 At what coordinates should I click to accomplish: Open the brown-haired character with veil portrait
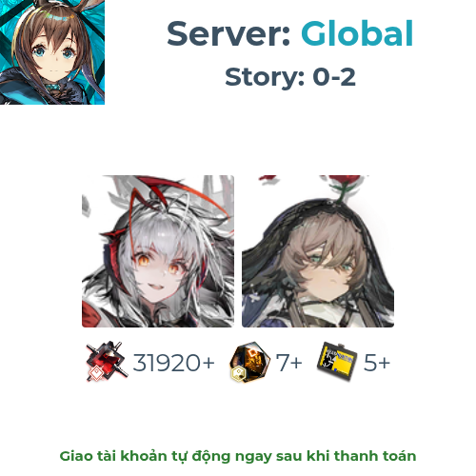[318, 251]
